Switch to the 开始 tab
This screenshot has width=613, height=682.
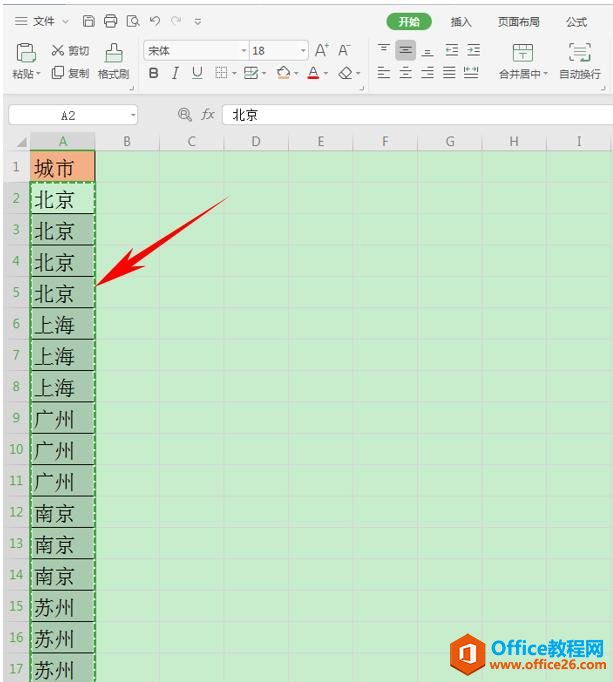(409, 21)
